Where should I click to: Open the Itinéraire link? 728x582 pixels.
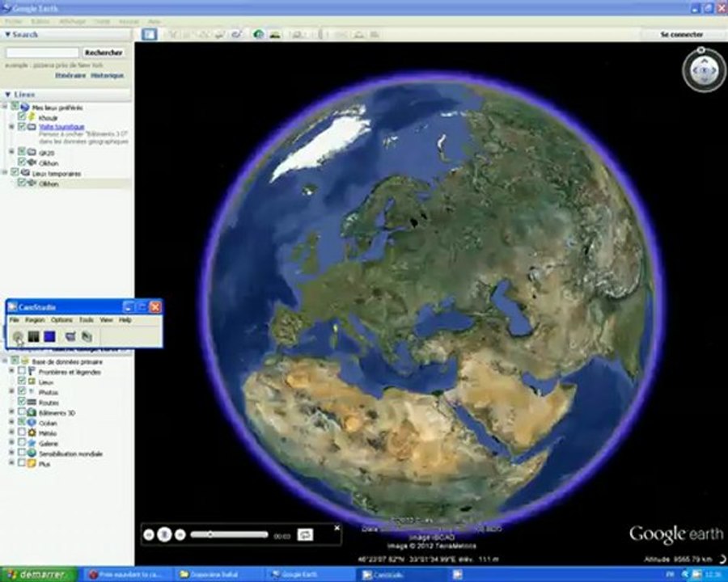tap(70, 75)
